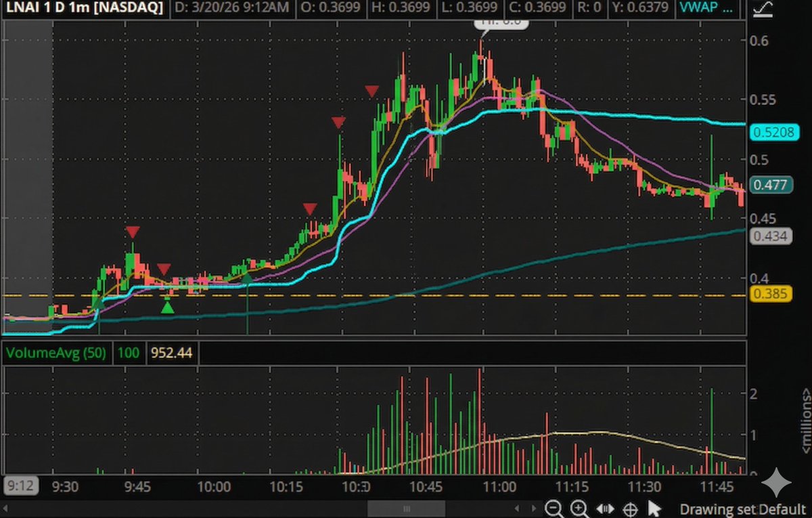Screen dimensions: 812x518
Task: Click the zoom out magnifier icon
Action: click(554, 509)
